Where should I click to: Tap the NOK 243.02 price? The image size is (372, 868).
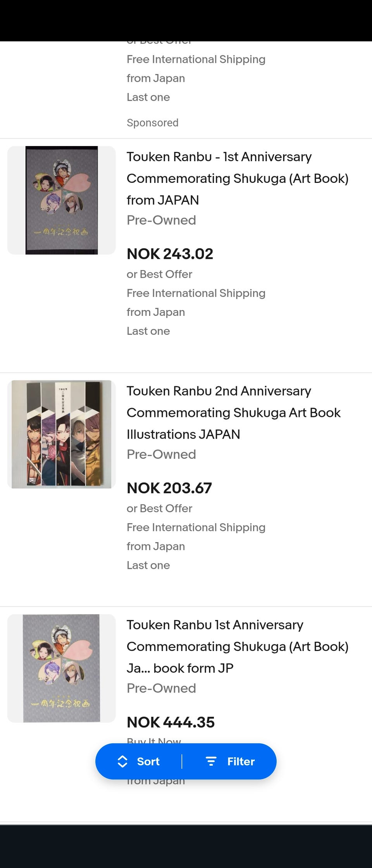point(170,254)
